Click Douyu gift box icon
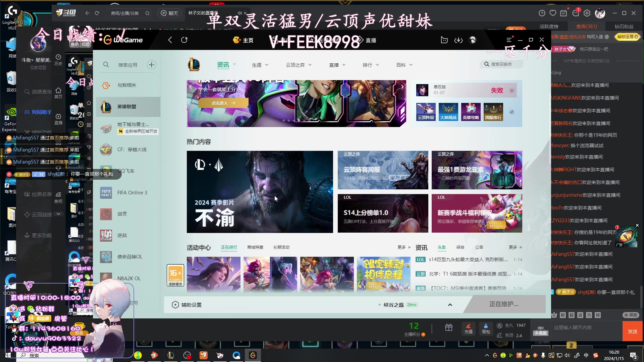The image size is (644, 362). [448, 327]
